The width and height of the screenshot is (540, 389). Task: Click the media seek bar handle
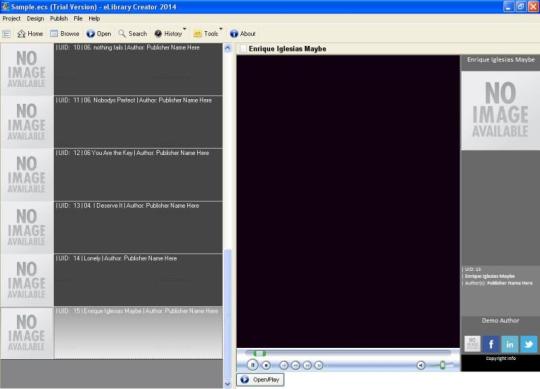259,353
